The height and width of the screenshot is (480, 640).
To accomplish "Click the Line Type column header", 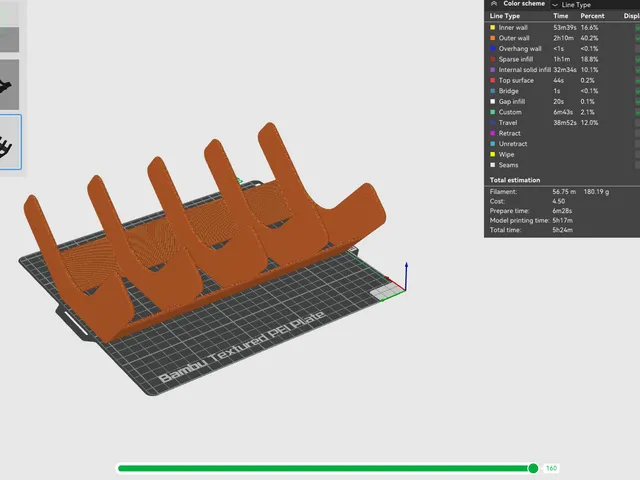I will pos(505,16).
